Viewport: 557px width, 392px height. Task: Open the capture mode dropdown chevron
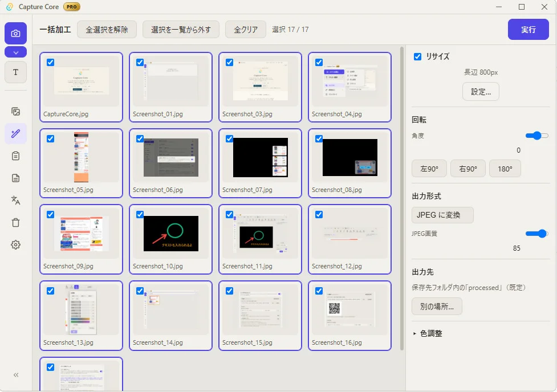tap(15, 52)
